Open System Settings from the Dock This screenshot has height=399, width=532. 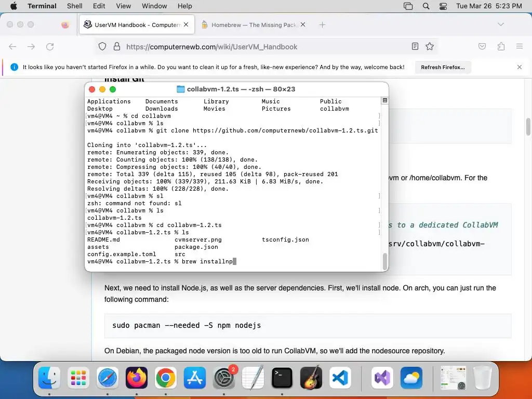224,378
